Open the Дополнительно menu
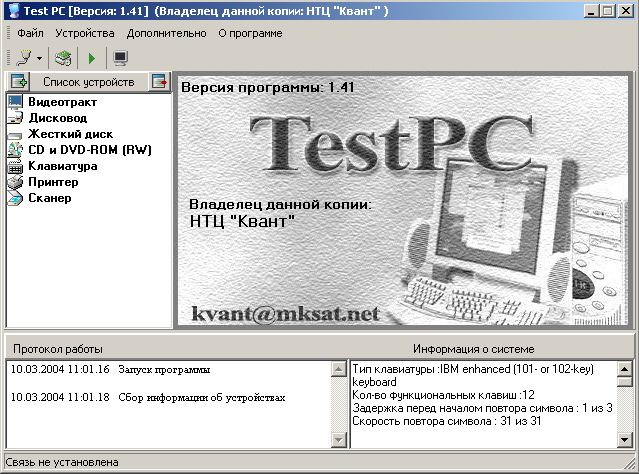The image size is (639, 474). 166,33
